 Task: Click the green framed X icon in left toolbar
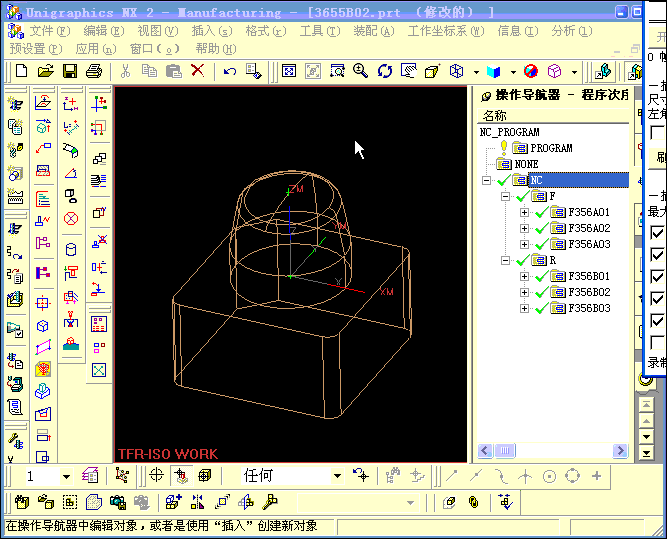coord(99,370)
